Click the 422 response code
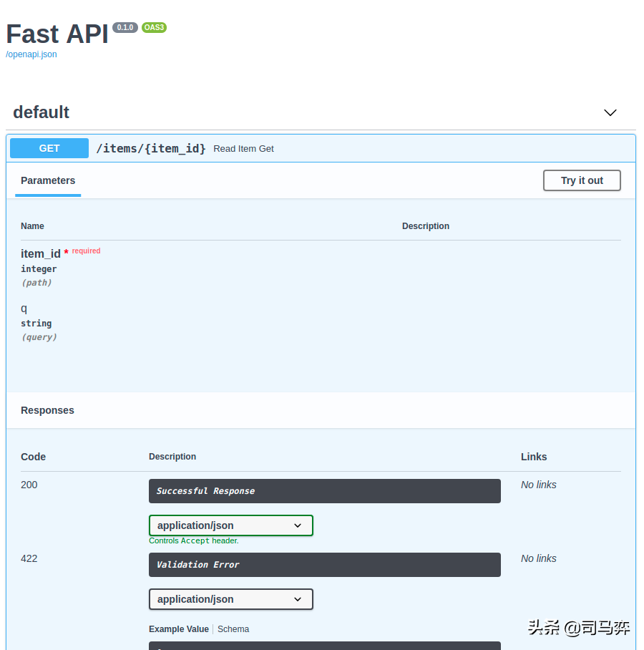The height and width of the screenshot is (650, 644). 29,559
